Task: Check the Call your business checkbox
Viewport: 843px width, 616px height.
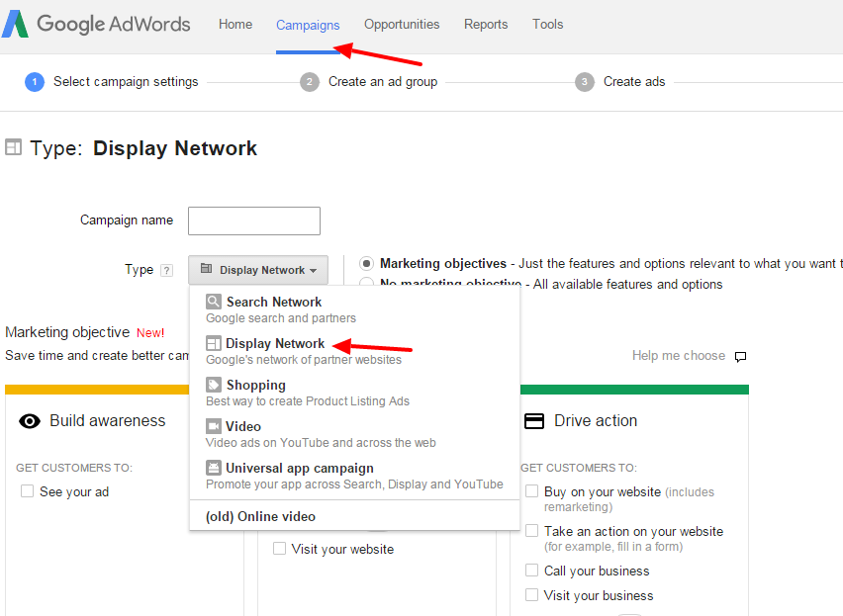Action: coord(531,570)
